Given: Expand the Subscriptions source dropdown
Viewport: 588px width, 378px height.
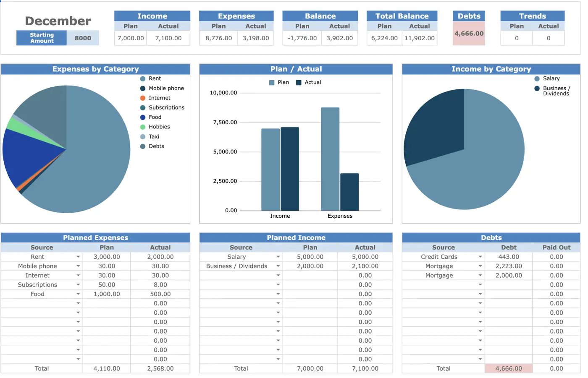Looking at the screenshot, I should point(78,285).
